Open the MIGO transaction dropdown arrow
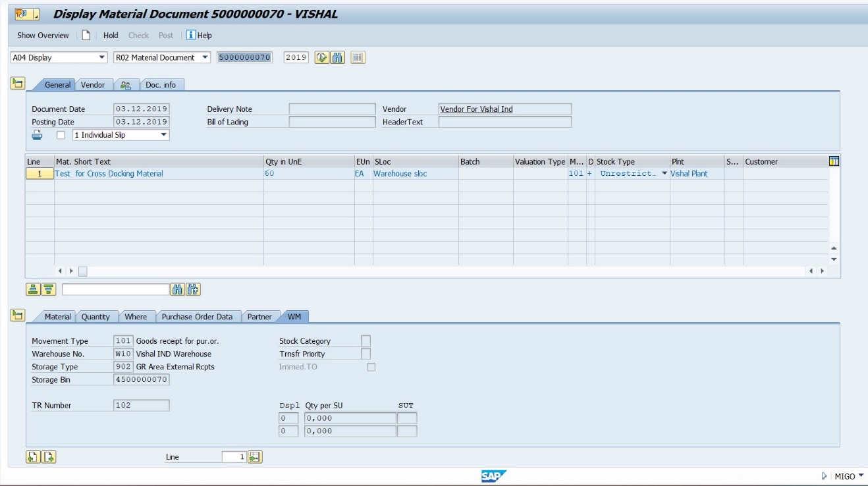The height and width of the screenshot is (486, 868). [x=861, y=475]
